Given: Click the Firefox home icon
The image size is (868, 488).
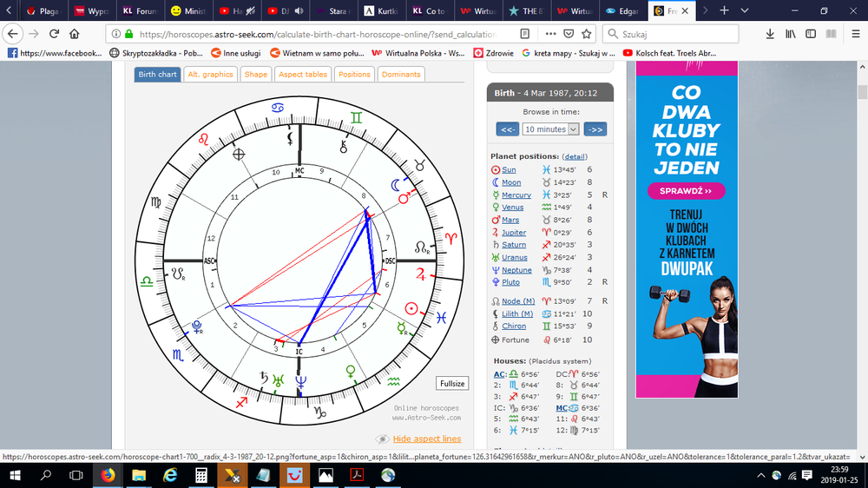Looking at the screenshot, I should 76,34.
